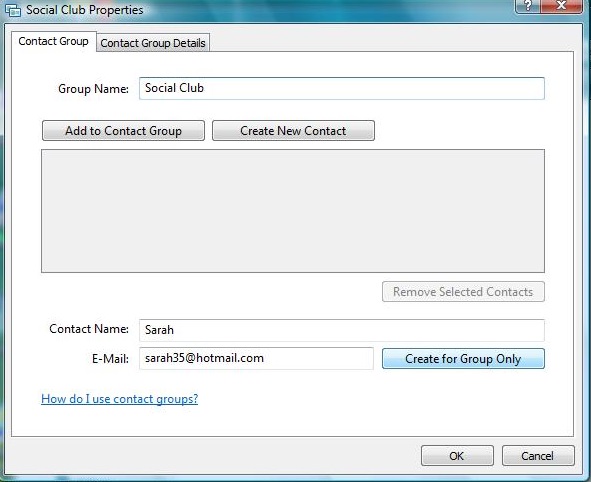This screenshot has height=482, width=591.
Task: Click the E-Mail label
Action: click(110, 359)
